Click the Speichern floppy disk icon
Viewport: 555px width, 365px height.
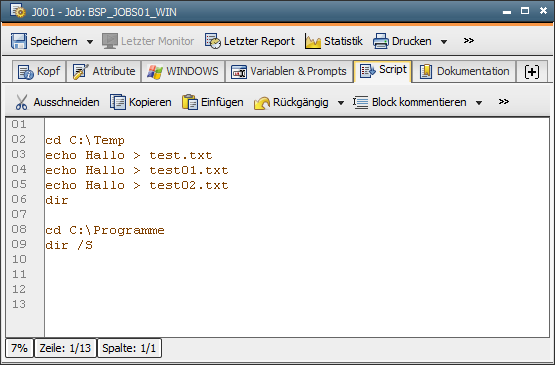[18, 41]
